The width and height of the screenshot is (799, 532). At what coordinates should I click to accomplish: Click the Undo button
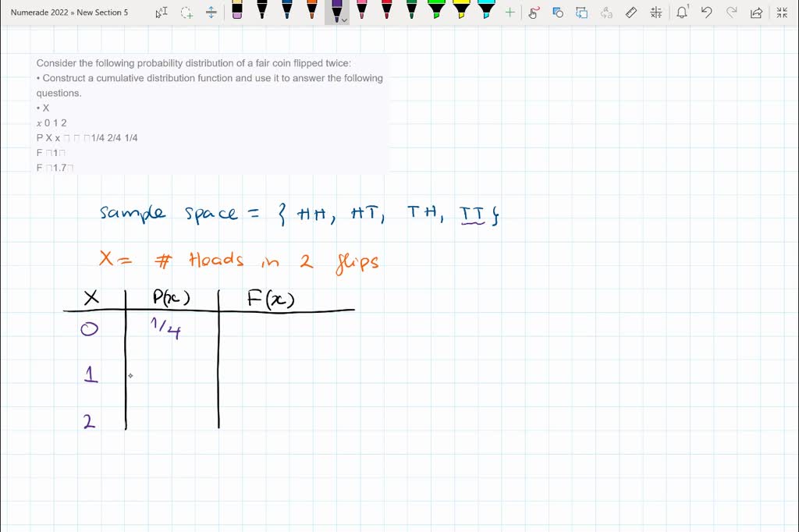coord(707,12)
